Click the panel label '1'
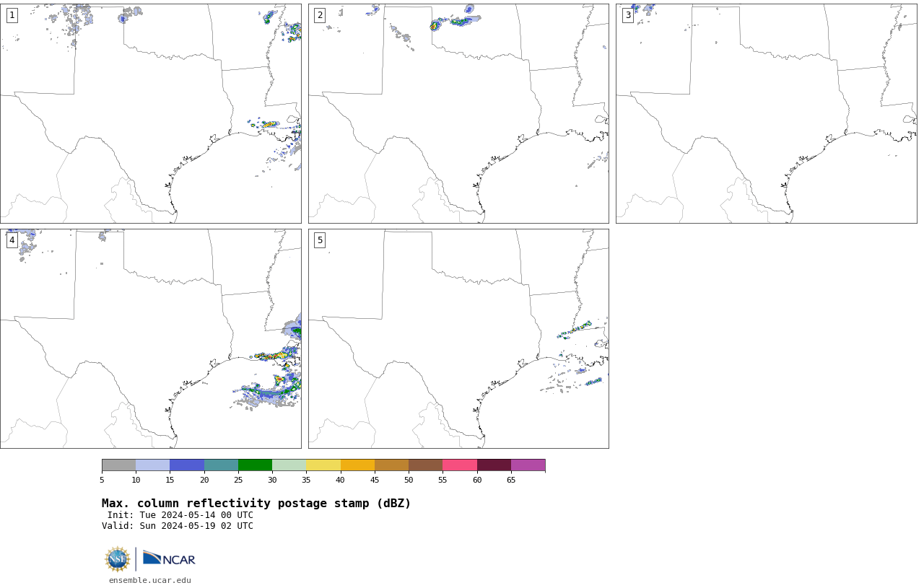The width and height of the screenshot is (924, 588). (x=12, y=15)
